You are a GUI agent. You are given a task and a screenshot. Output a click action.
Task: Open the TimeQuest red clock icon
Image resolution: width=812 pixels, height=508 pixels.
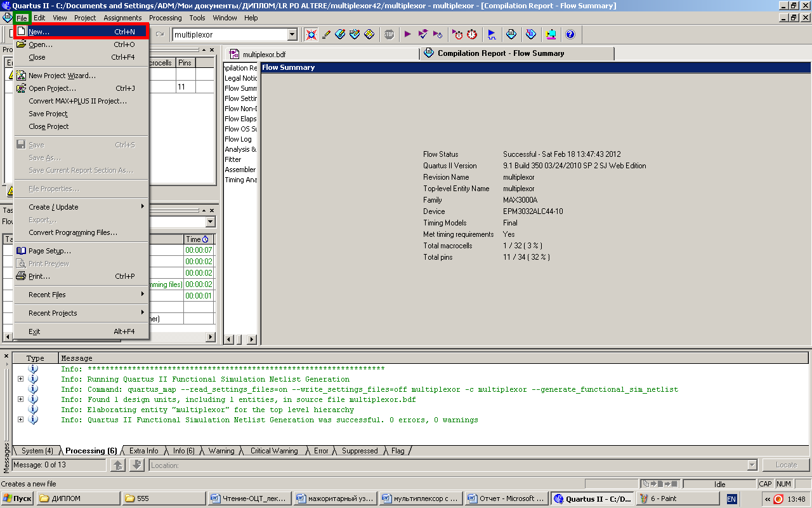pyautogui.click(x=472, y=34)
